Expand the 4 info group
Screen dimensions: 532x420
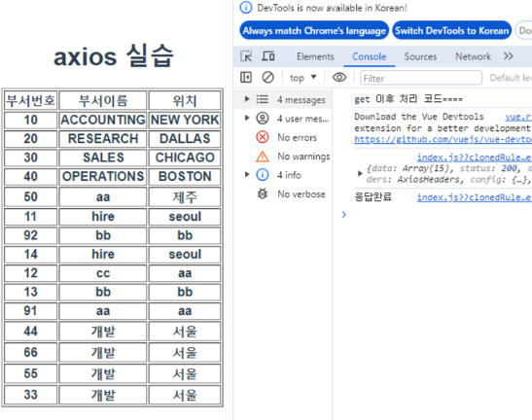click(247, 174)
